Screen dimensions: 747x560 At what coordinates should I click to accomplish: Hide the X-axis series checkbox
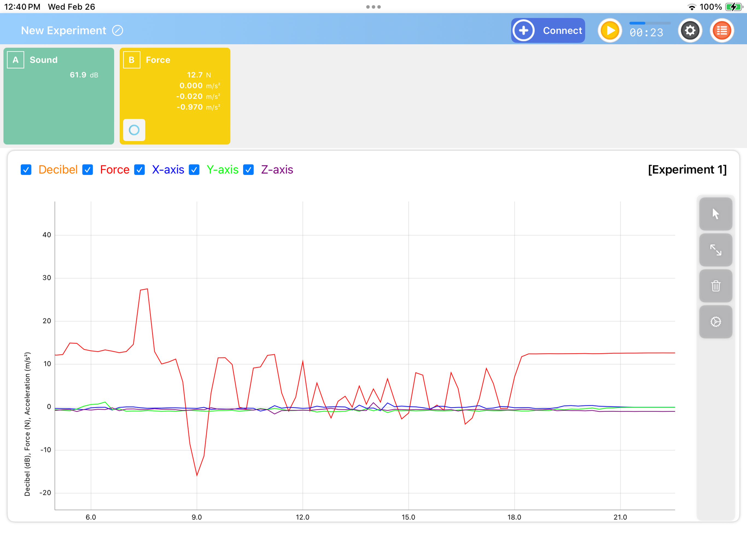pyautogui.click(x=139, y=170)
